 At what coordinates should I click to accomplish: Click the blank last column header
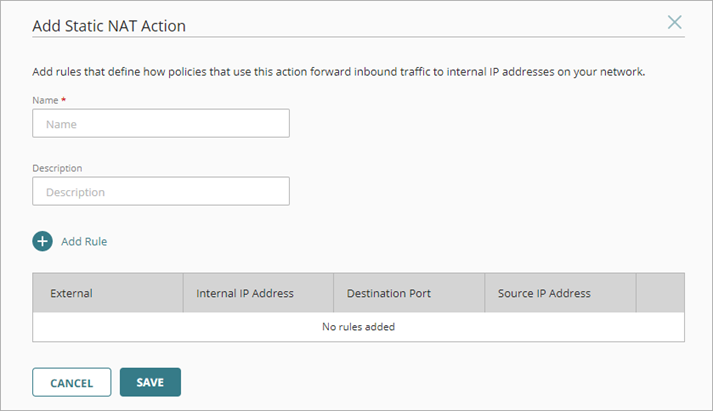660,293
